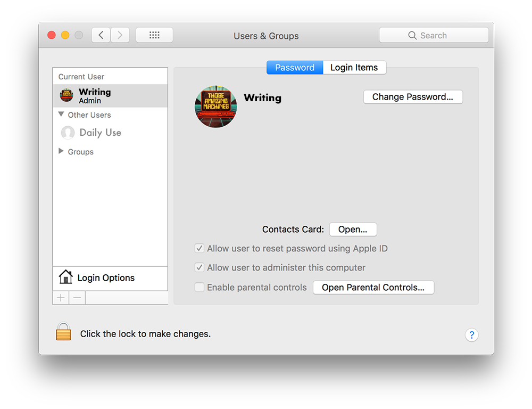Switch to the Login Items tab
Viewport: 532px width, 409px height.
click(x=354, y=67)
